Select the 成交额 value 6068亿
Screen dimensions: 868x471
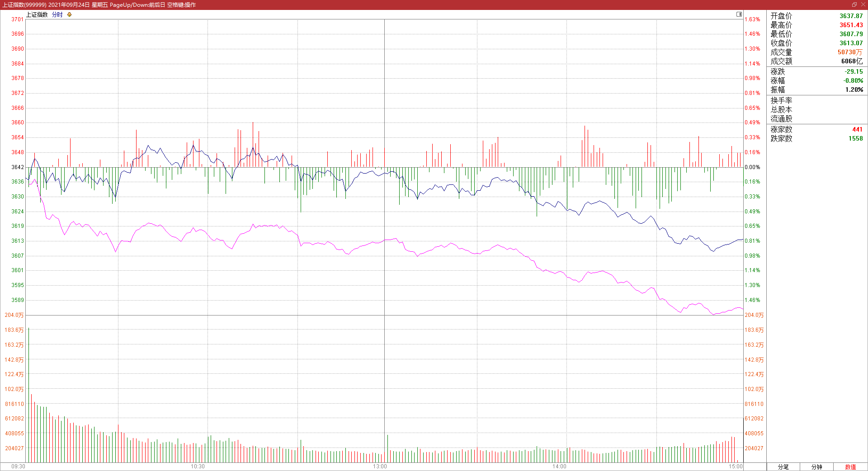coord(852,61)
